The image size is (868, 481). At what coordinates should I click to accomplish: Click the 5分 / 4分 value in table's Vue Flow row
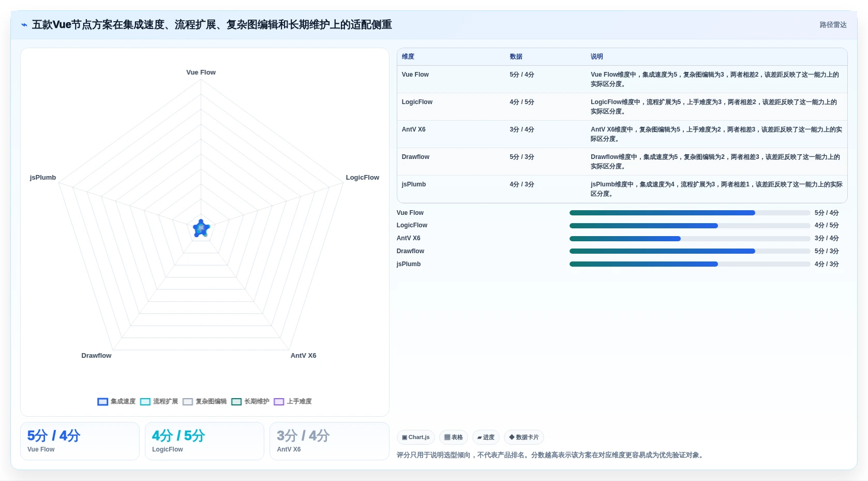coord(521,75)
